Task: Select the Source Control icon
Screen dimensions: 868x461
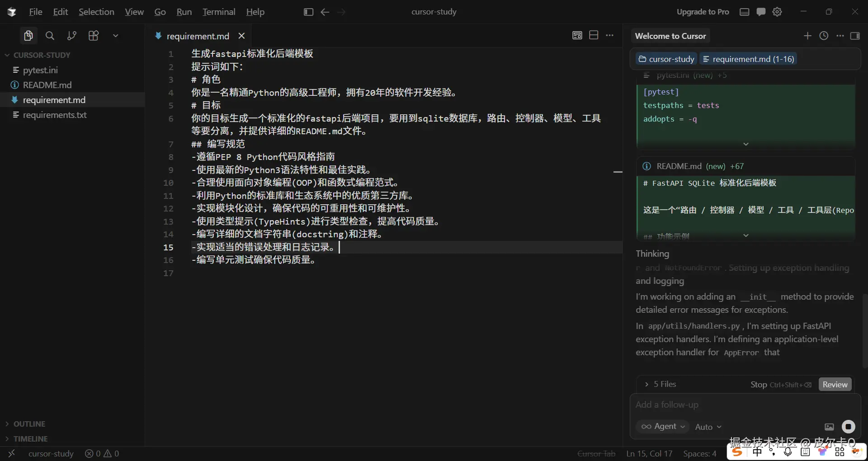Action: [x=71, y=36]
